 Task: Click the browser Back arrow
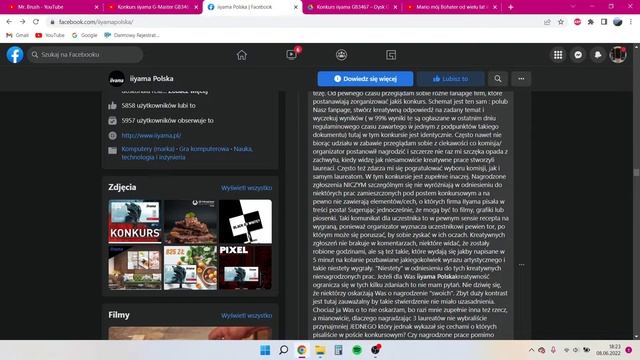tap(9, 22)
